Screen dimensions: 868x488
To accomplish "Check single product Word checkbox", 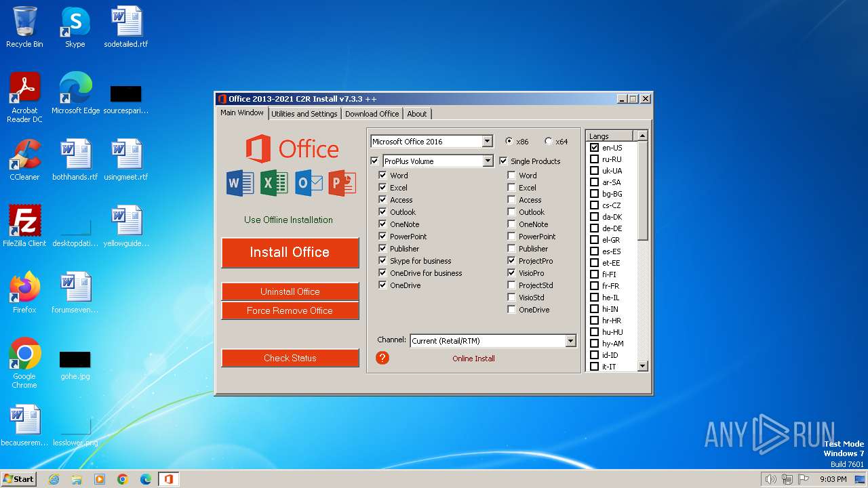I will click(511, 176).
